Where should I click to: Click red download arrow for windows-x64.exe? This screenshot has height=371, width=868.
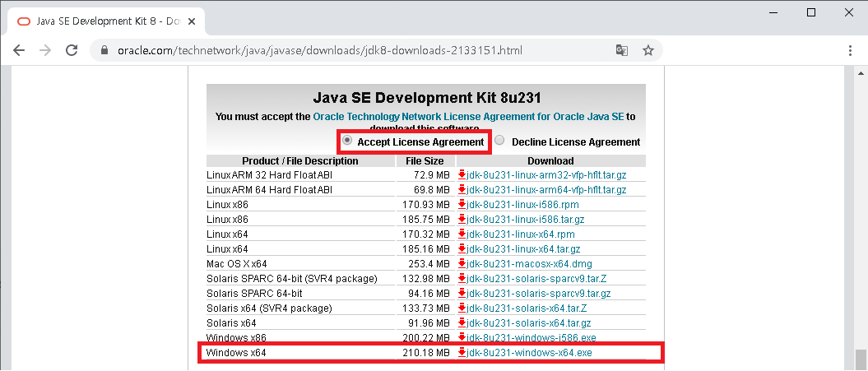click(x=462, y=352)
